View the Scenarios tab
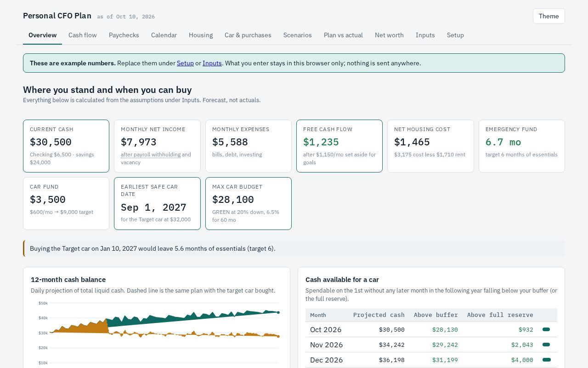Screen dimensions: 588x368 298,35
